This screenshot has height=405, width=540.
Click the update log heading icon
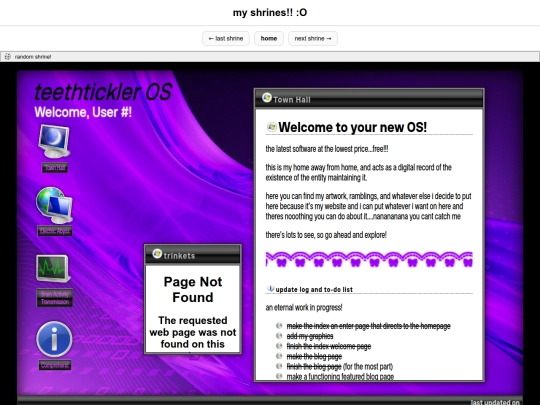tap(270, 289)
